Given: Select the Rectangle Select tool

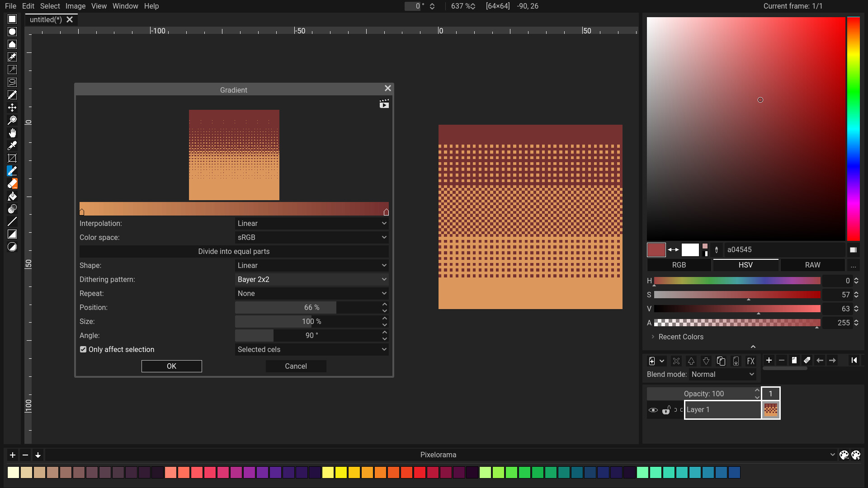Looking at the screenshot, I should [x=12, y=19].
